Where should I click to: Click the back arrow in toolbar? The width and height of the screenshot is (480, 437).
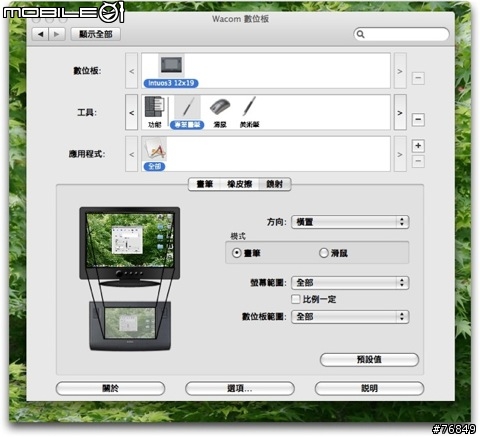click(40, 34)
